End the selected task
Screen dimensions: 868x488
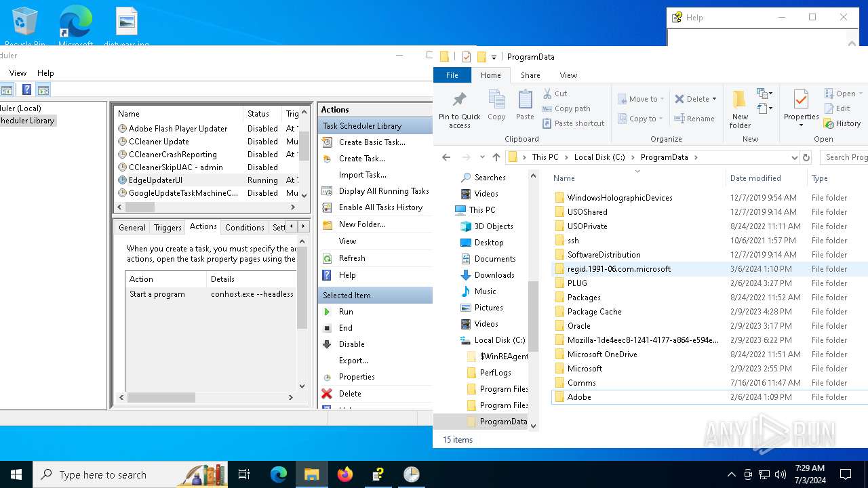tap(346, 328)
